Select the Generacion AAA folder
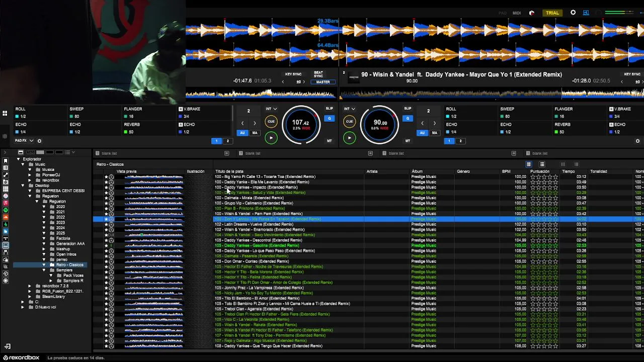 pyautogui.click(x=70, y=244)
